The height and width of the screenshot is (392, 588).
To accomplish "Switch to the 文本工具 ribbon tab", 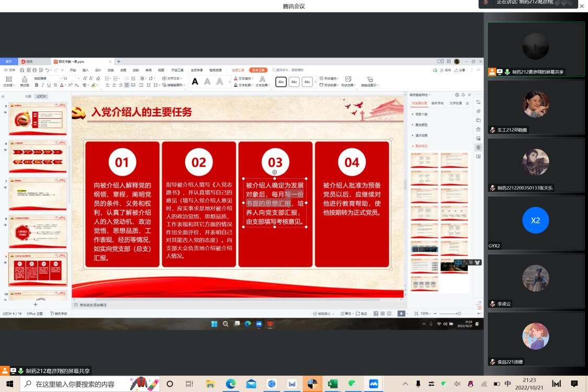I will pyautogui.click(x=258, y=70).
